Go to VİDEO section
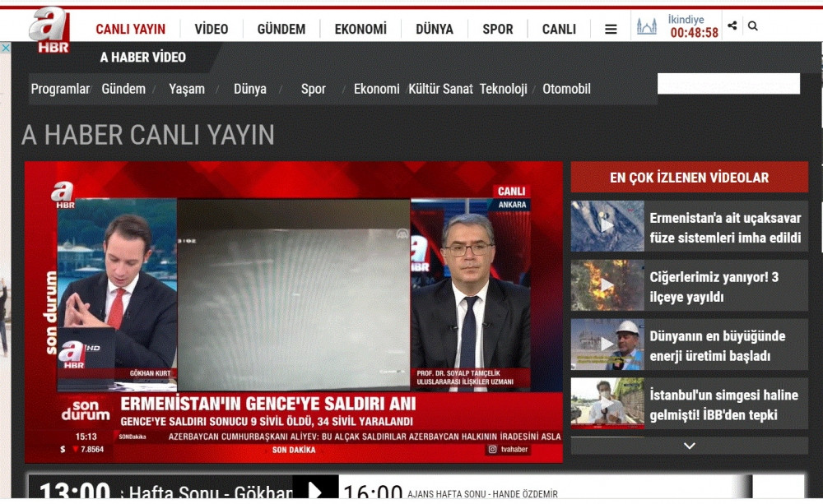The width and height of the screenshot is (823, 504). [211, 30]
